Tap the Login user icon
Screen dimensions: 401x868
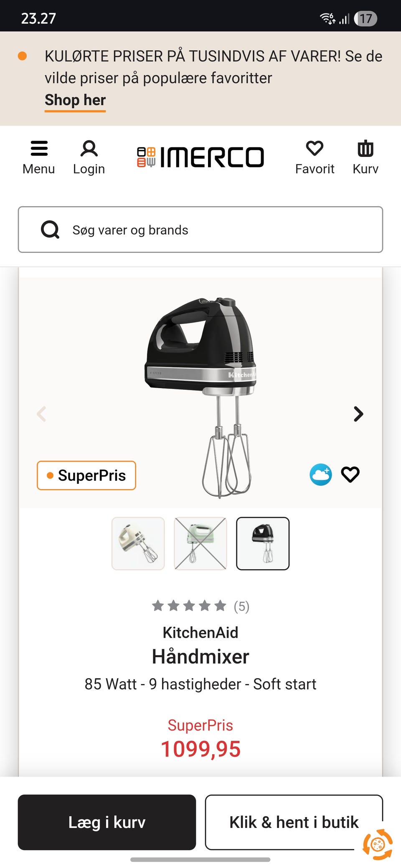[89, 149]
